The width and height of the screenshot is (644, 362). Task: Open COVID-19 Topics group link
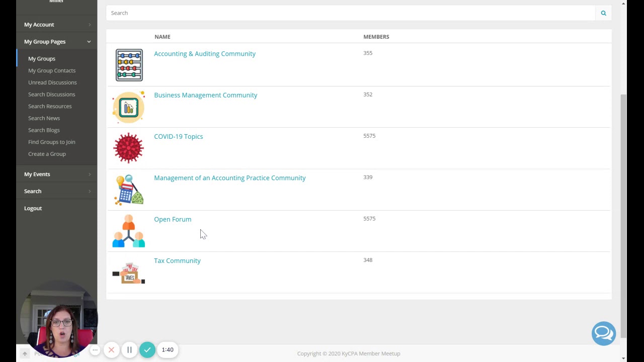(179, 136)
